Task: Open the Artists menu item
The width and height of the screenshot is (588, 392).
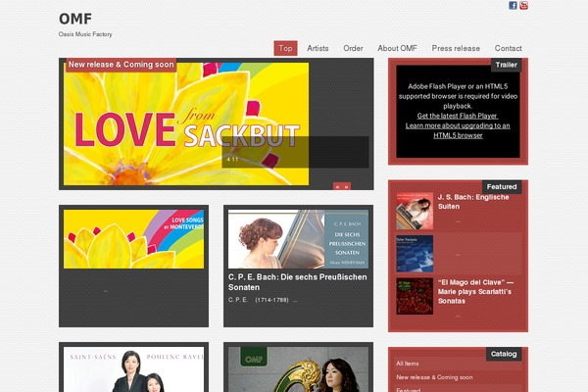Action: [x=318, y=48]
